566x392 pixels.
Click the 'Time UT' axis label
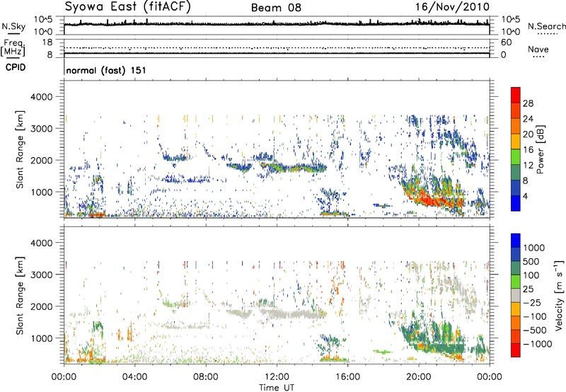(277, 388)
